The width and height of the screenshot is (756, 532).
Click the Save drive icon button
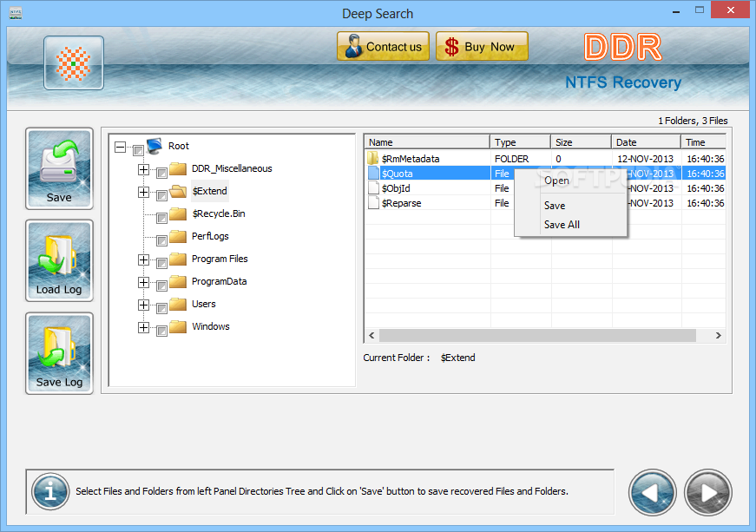point(59,168)
